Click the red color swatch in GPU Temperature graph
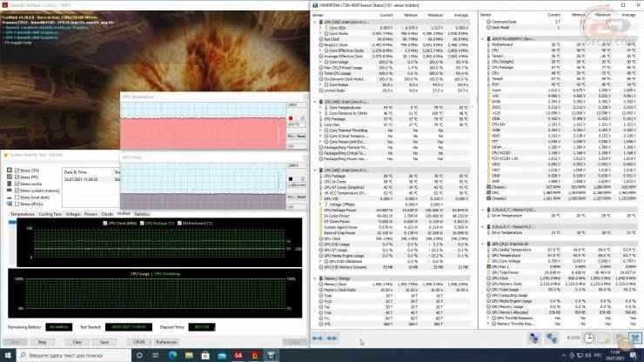The image size is (644, 362). point(291,118)
